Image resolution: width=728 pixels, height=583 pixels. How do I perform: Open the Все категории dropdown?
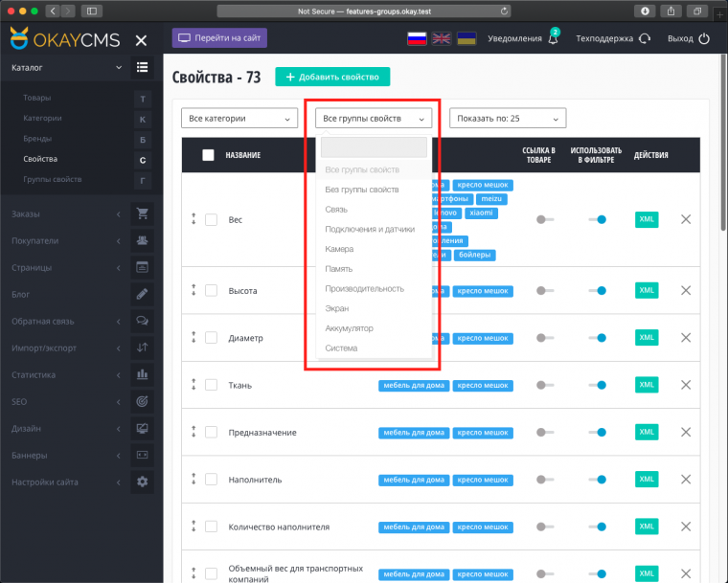239,119
